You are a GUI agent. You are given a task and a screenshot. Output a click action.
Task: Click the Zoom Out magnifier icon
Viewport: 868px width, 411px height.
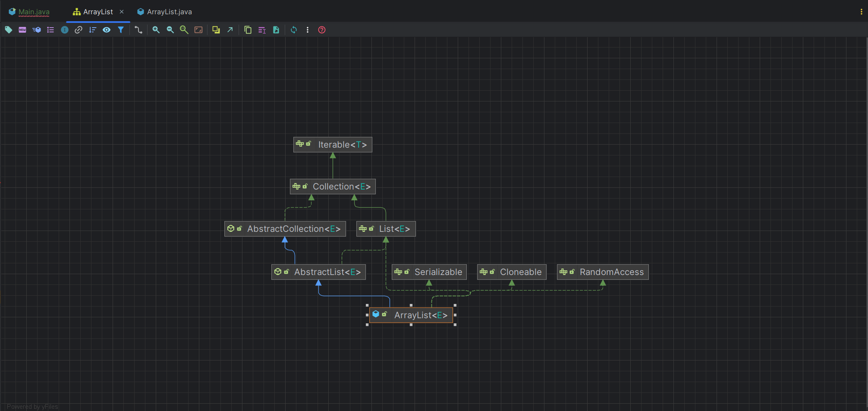170,30
